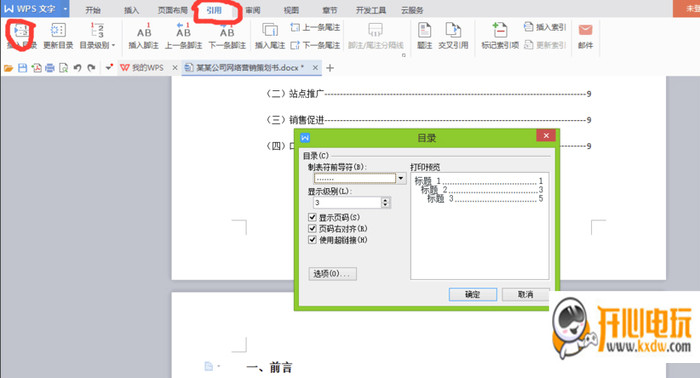Click the 一、前言 heading

tap(269, 367)
